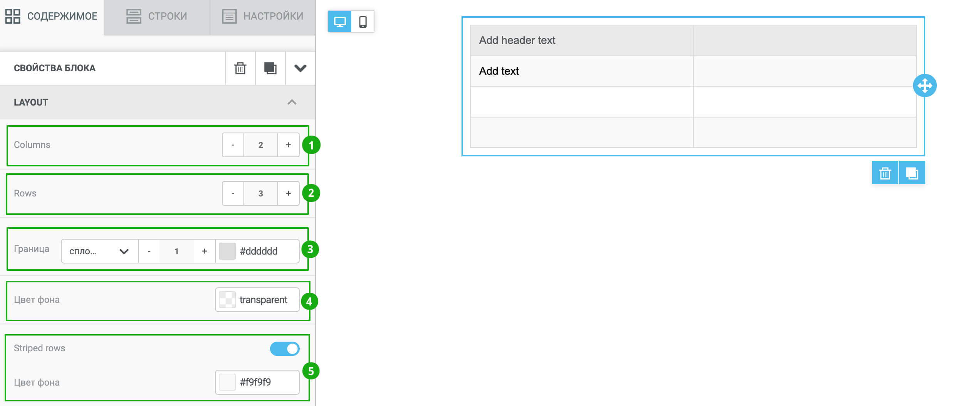Increase the Columns count with plus
The image size is (980, 406).
click(288, 145)
